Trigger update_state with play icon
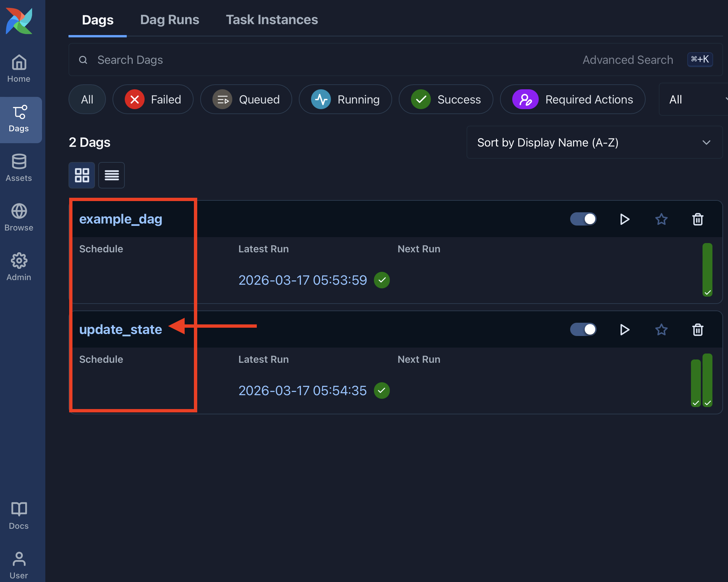The height and width of the screenshot is (582, 728). tap(625, 330)
